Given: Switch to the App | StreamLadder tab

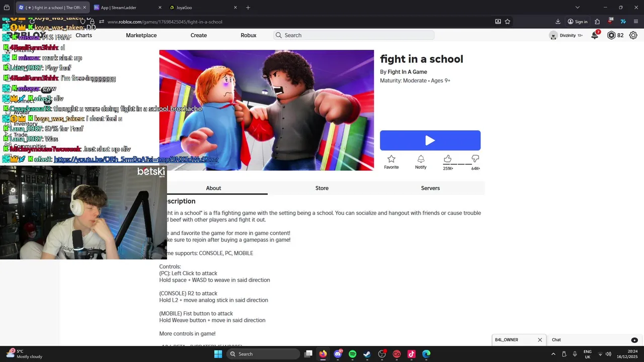Looking at the screenshot, I should pyautogui.click(x=128, y=8).
